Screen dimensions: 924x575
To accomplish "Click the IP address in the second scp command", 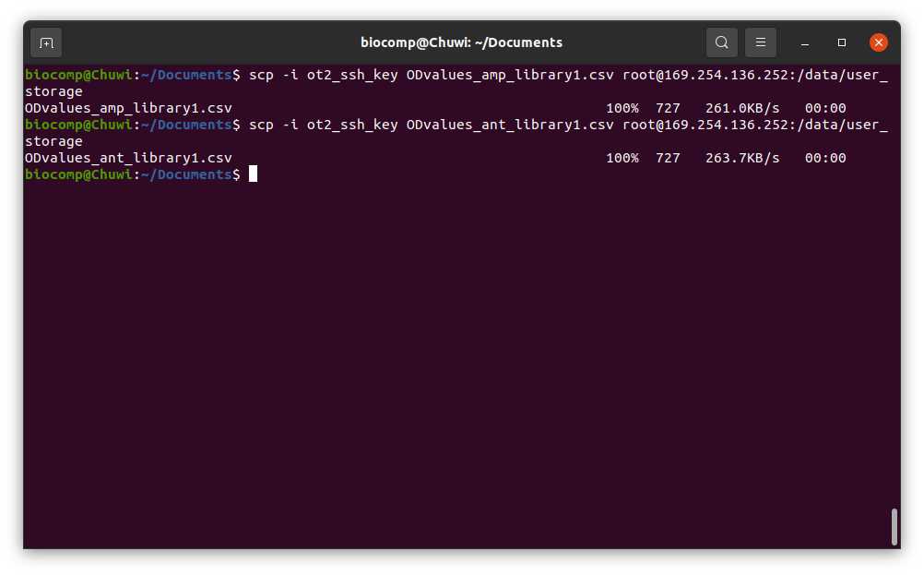I will point(726,125).
